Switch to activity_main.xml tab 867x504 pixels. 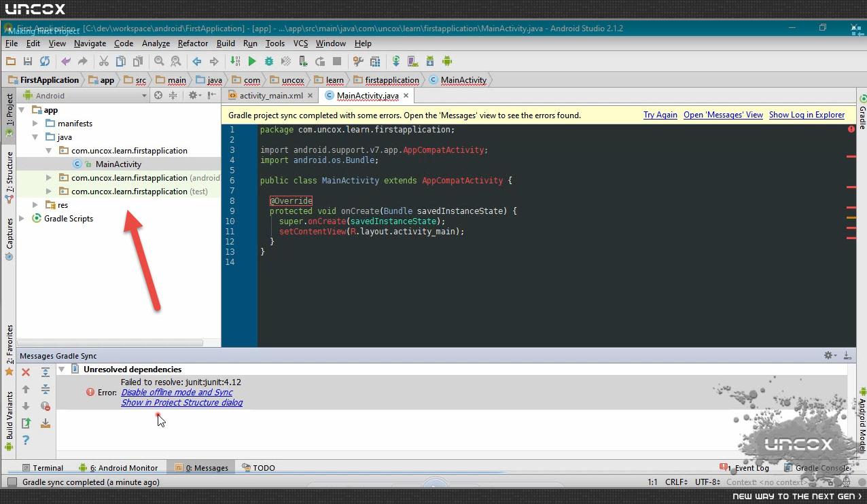coord(271,96)
